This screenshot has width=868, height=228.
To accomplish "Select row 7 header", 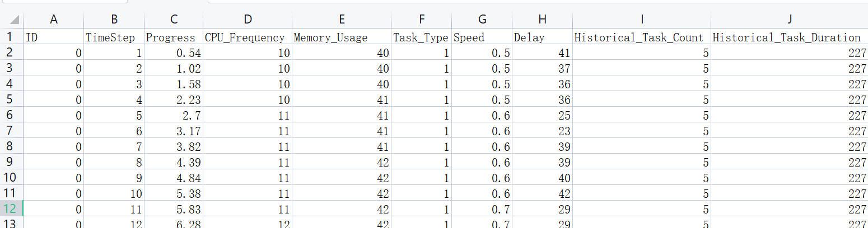I will (12, 131).
